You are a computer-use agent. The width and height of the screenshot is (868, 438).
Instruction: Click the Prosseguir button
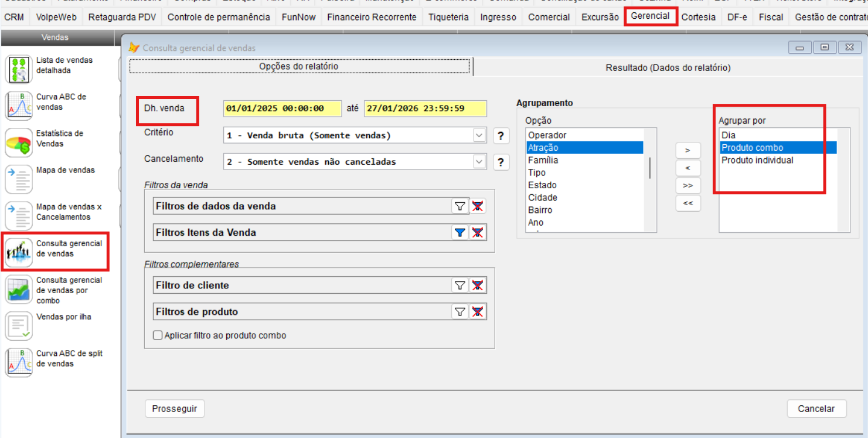coord(175,409)
